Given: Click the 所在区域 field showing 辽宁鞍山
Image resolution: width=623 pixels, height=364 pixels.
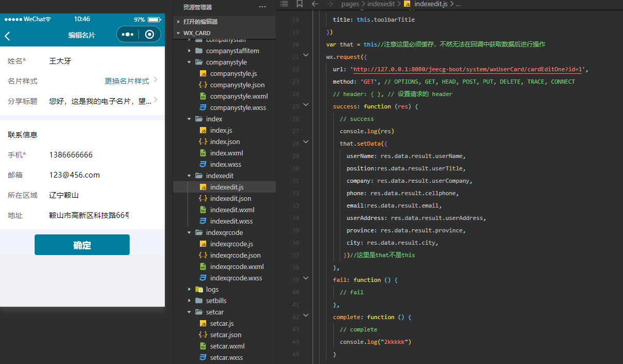Looking at the screenshot, I should 64,195.
